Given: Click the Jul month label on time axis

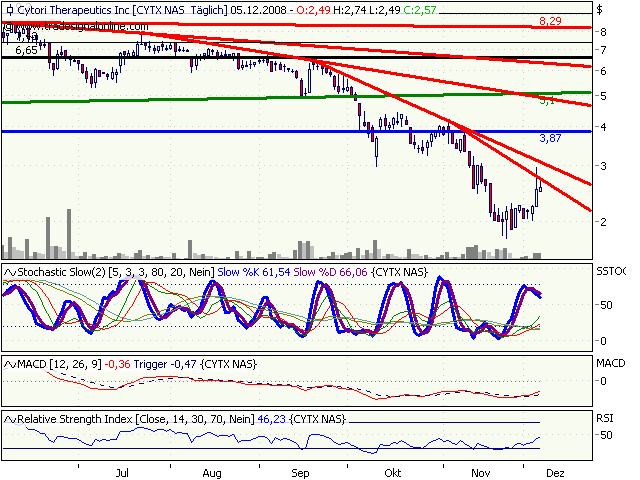Looking at the screenshot, I should pyautogui.click(x=122, y=473).
